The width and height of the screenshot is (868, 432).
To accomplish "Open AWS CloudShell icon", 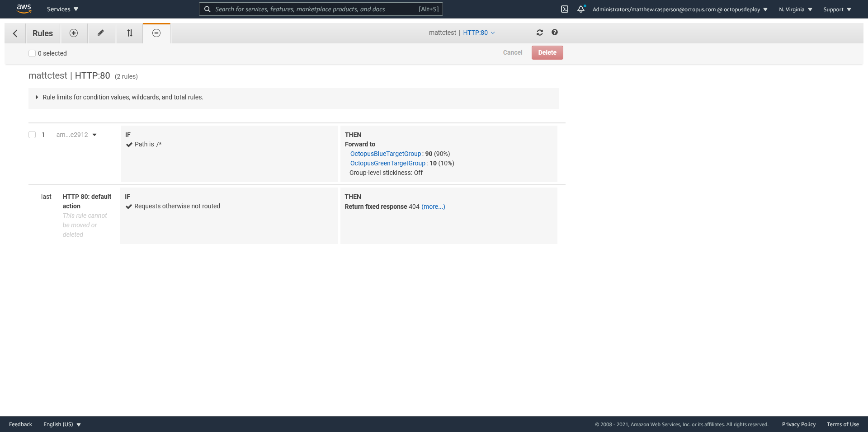I will point(565,9).
